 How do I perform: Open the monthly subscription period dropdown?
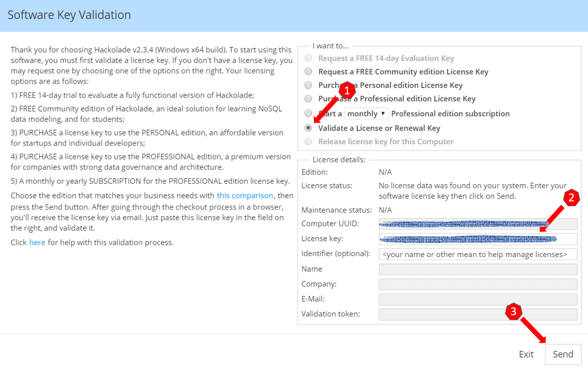coord(366,113)
